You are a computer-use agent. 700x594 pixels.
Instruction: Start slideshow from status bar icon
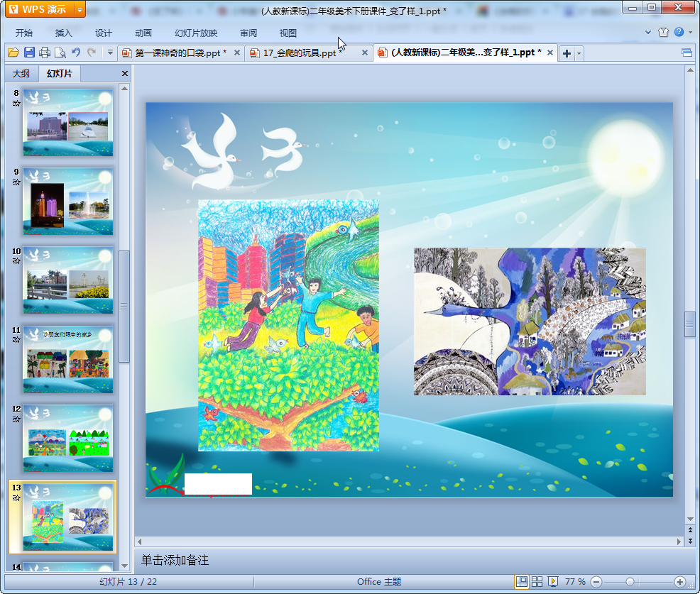552,581
